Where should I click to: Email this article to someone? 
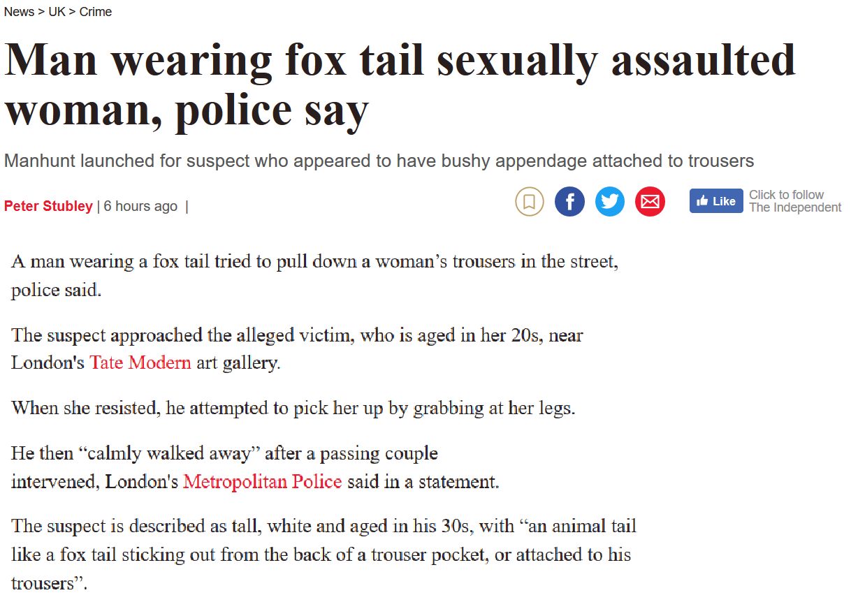[650, 201]
